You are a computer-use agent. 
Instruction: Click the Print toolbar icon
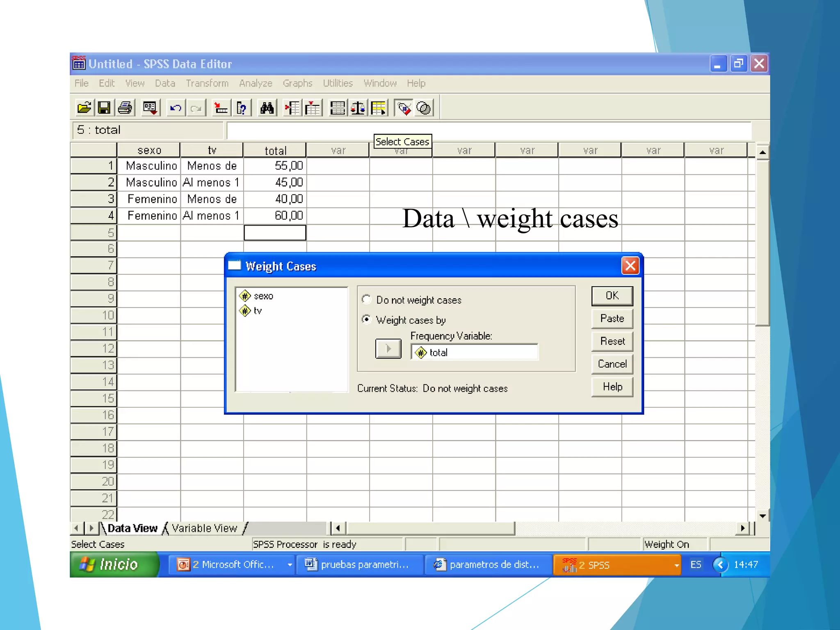click(x=125, y=108)
